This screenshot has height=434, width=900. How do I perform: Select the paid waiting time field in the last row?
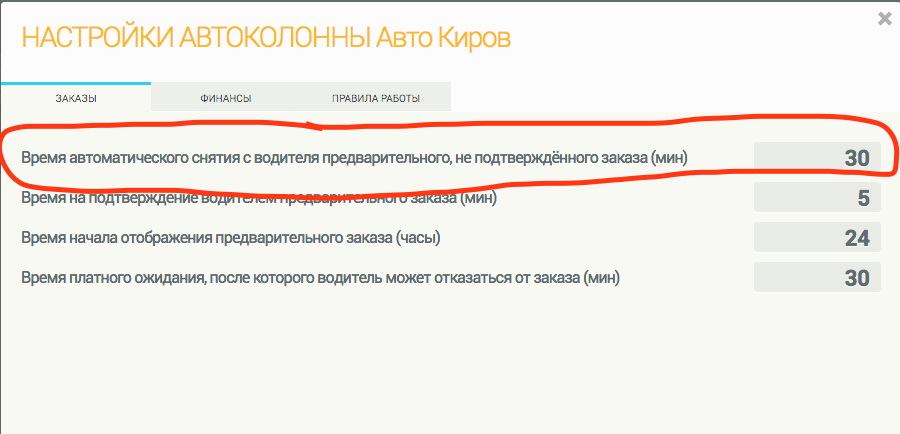point(817,278)
